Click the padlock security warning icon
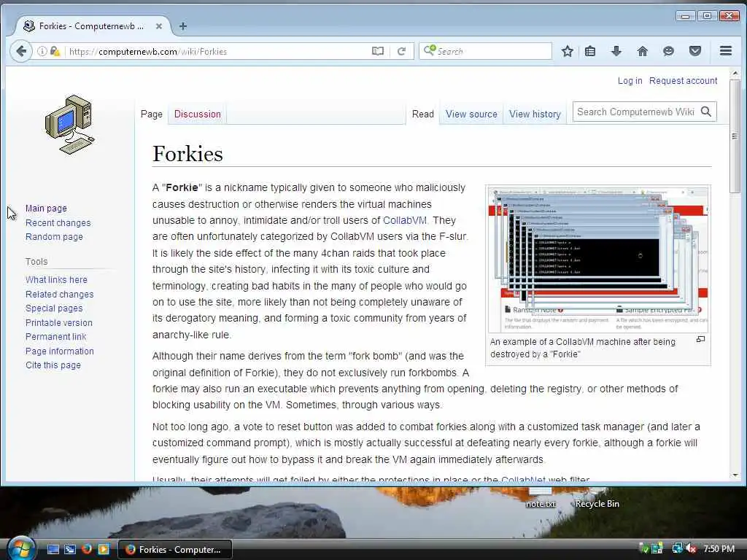The image size is (747, 560). coord(55,51)
